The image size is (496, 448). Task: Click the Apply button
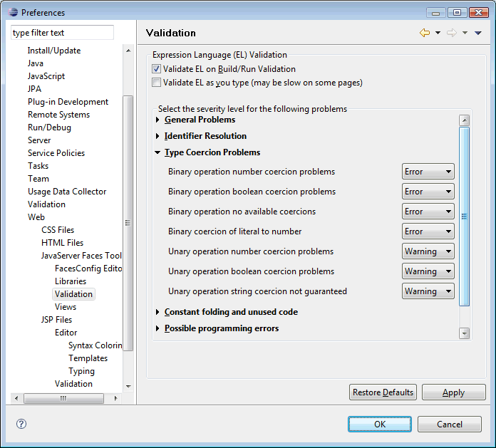point(454,392)
